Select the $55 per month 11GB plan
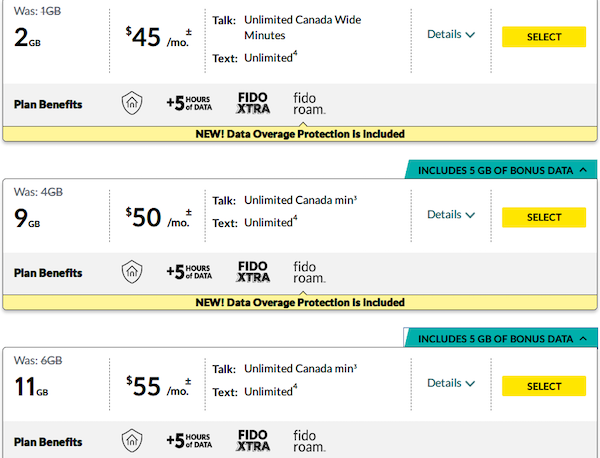The width and height of the screenshot is (600, 458). coord(544,386)
